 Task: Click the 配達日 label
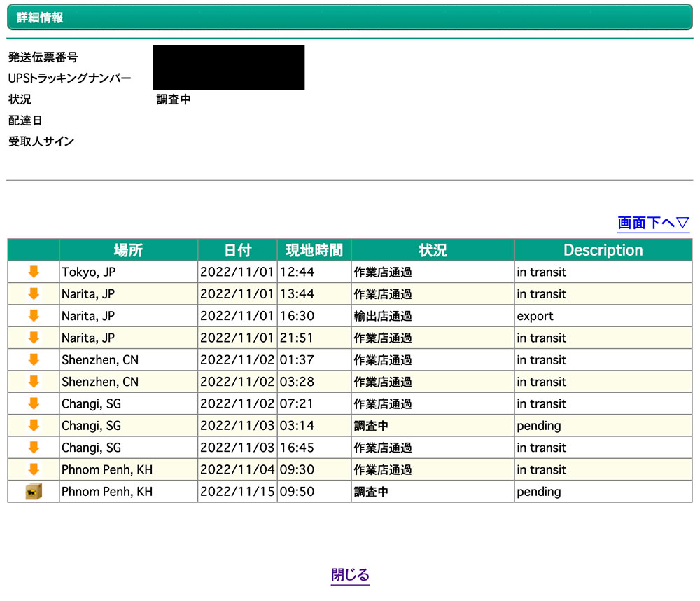pyautogui.click(x=25, y=120)
